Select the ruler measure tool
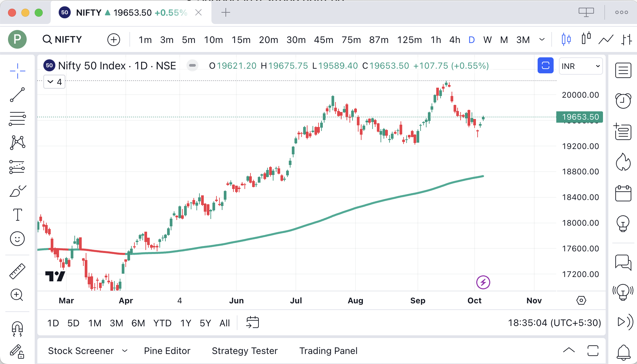This screenshot has width=637, height=364. pos(17,271)
